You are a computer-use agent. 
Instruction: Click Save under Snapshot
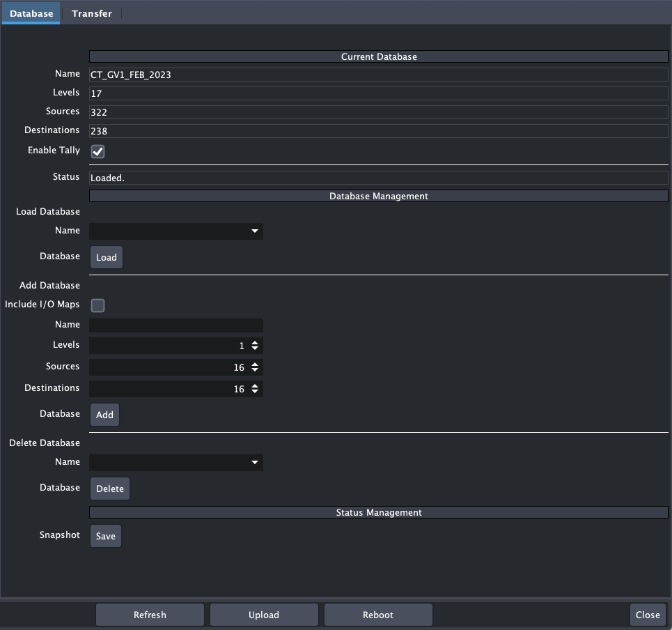105,536
